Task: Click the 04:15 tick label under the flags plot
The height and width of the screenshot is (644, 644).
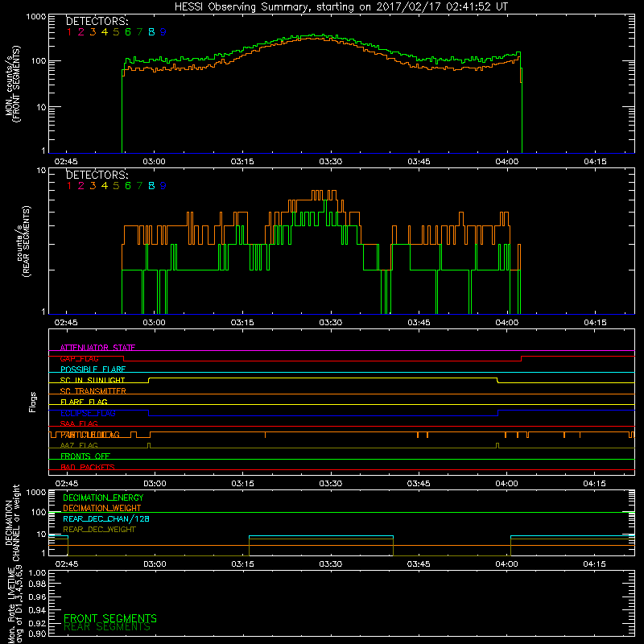Action: [x=594, y=484]
